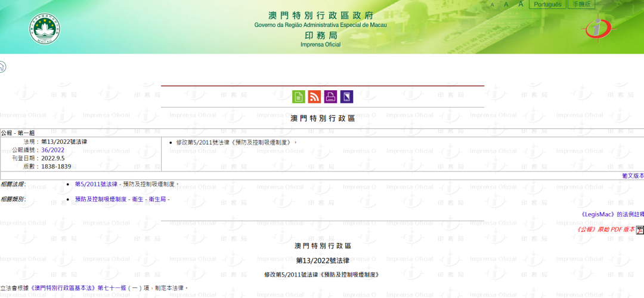
Task: Click the 相關法規 label
Action: coord(13,184)
